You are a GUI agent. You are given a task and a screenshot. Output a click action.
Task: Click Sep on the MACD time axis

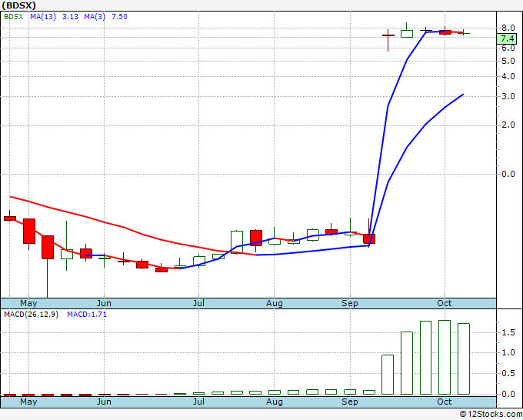click(349, 402)
